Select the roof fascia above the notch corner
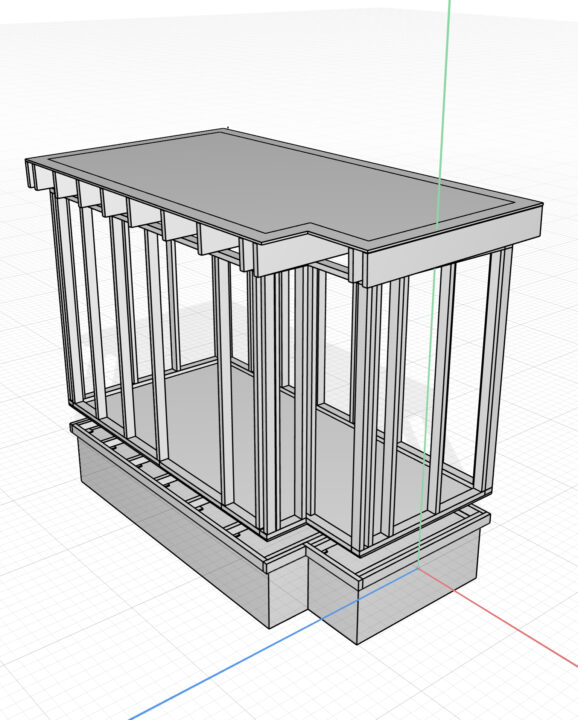This screenshot has width=578, height=720. point(302,256)
